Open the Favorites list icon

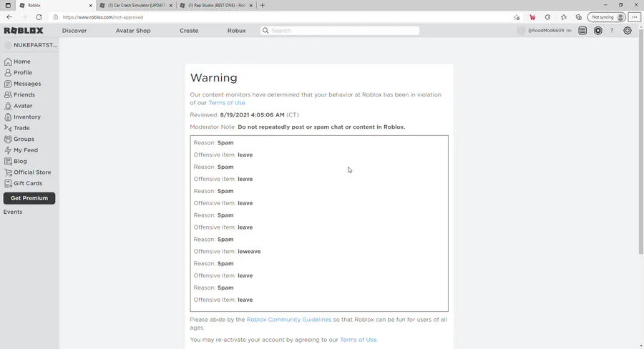click(x=564, y=17)
